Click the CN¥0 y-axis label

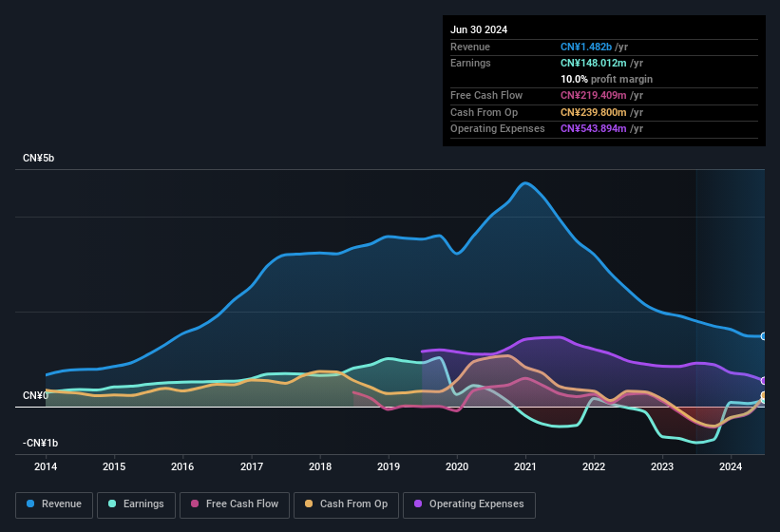point(35,396)
